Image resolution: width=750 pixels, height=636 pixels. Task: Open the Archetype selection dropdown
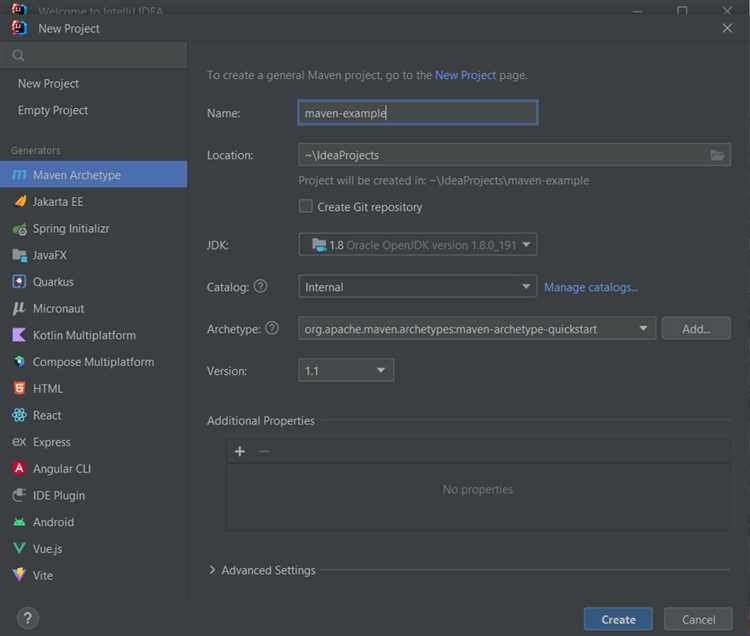(477, 329)
